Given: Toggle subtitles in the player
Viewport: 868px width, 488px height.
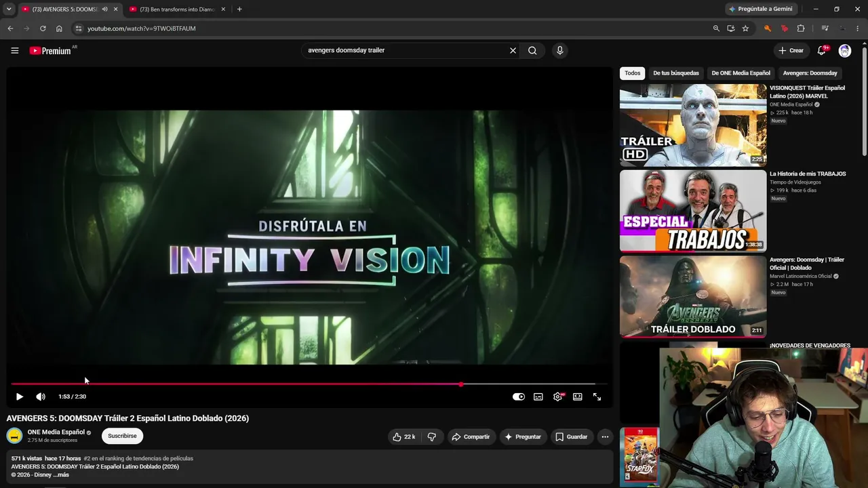Looking at the screenshot, I should coord(538,396).
